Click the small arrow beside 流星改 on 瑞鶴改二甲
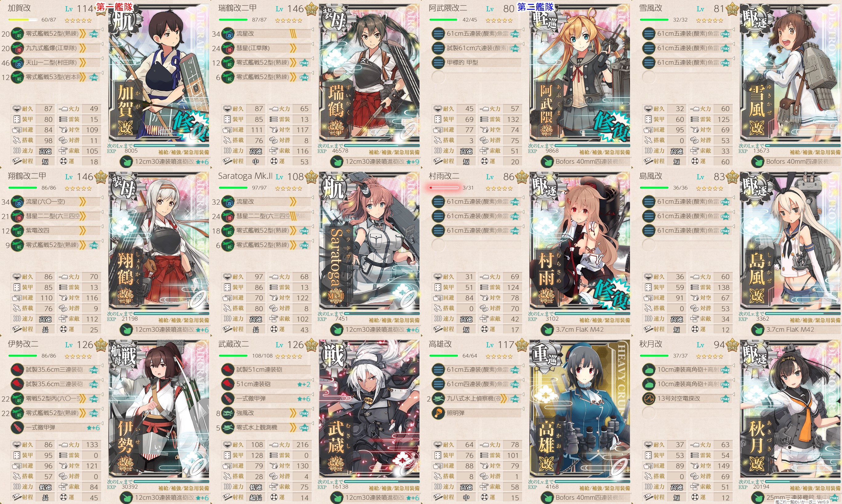Viewport: 842px width, 504px height. pyautogui.click(x=312, y=30)
